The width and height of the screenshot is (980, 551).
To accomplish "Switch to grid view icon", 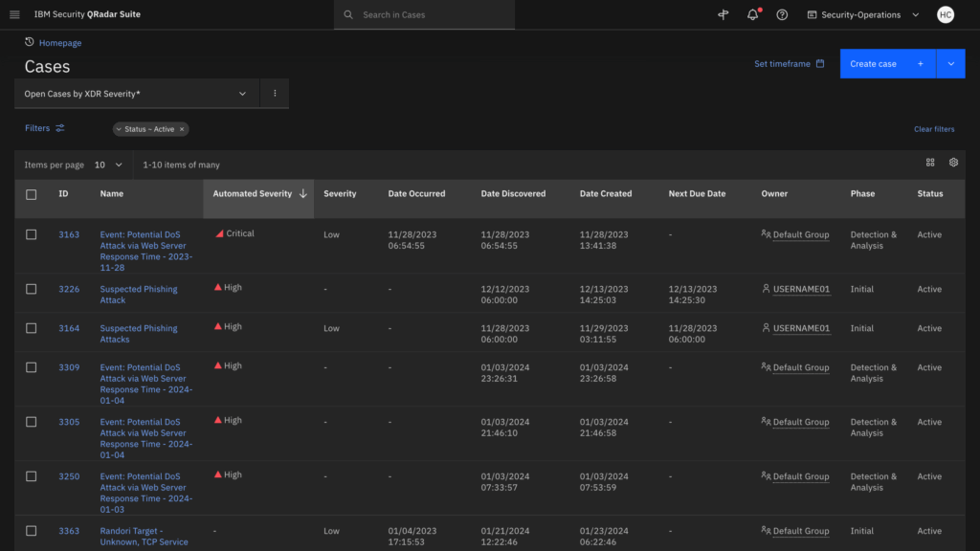I will [930, 163].
